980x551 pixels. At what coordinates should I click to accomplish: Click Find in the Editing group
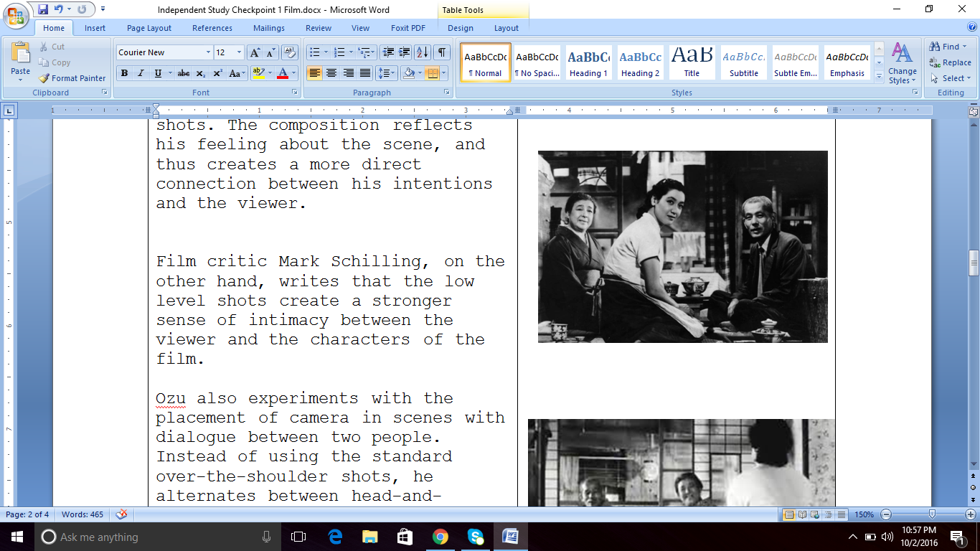pyautogui.click(x=948, y=47)
